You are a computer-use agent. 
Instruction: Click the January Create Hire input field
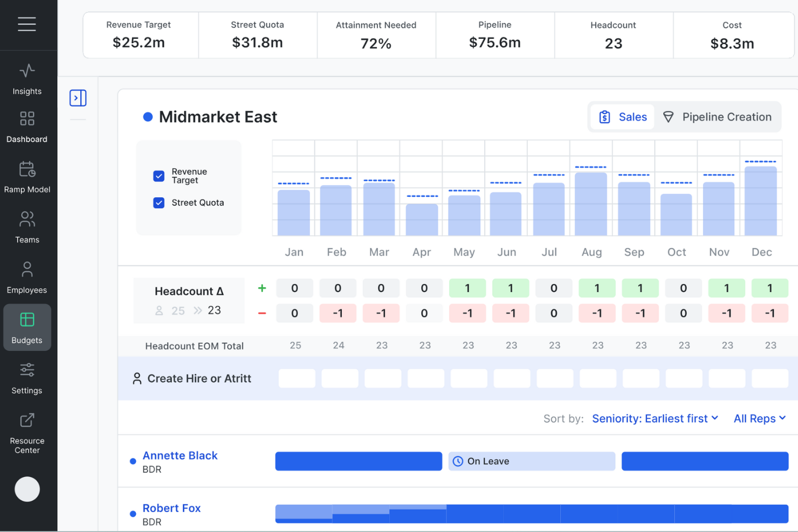coord(297,378)
